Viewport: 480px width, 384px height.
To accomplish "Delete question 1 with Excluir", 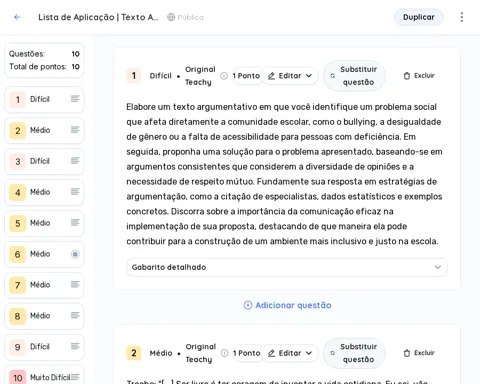I will (x=419, y=76).
